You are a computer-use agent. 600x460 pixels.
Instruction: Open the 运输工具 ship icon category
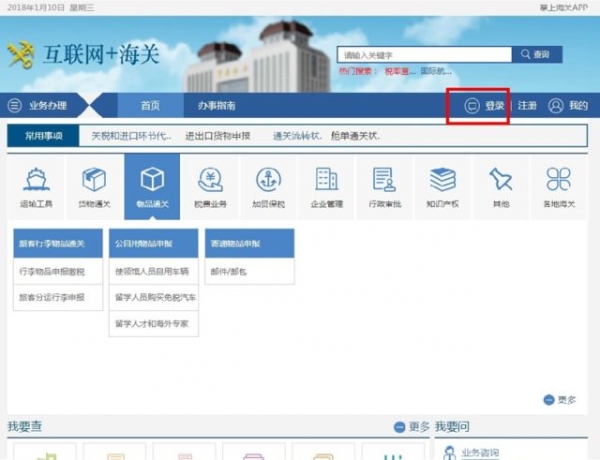click(x=36, y=186)
